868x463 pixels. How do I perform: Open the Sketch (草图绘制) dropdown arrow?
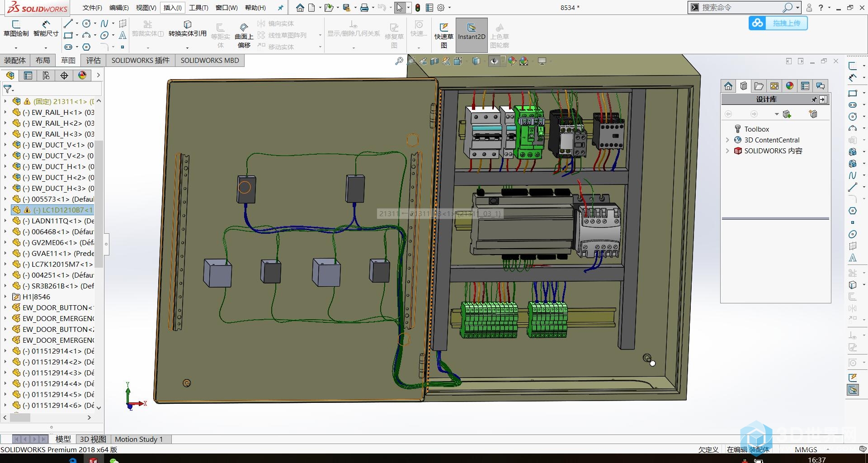point(16,47)
